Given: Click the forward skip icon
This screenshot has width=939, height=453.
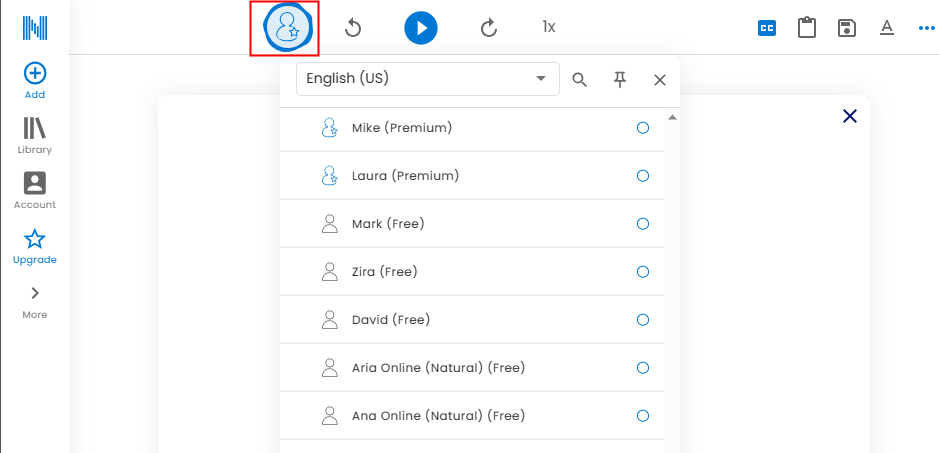Looking at the screenshot, I should coord(488,28).
